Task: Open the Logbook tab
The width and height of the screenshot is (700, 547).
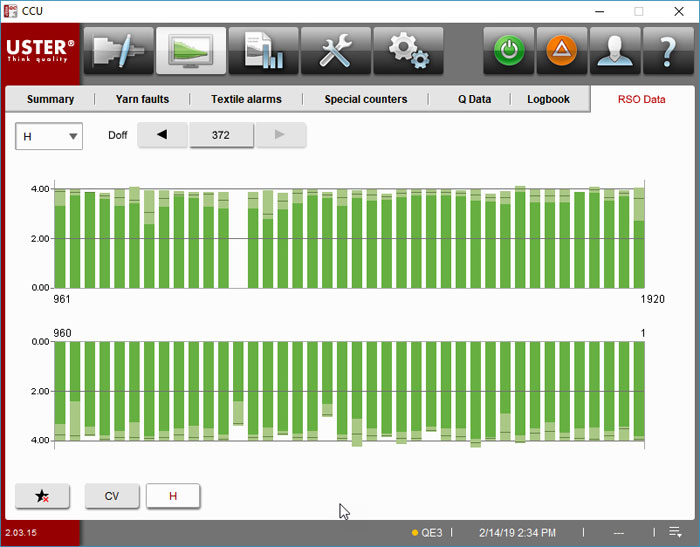Action: (x=549, y=99)
